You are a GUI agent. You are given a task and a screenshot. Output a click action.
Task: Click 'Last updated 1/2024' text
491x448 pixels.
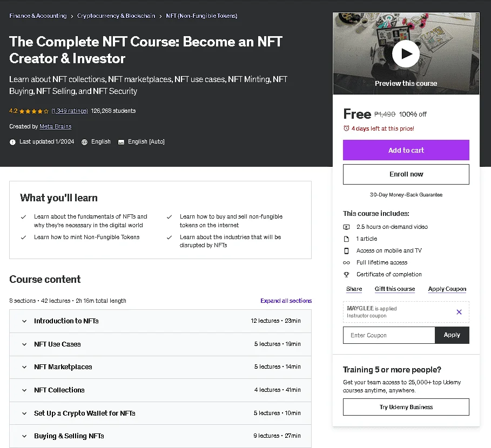click(x=46, y=142)
